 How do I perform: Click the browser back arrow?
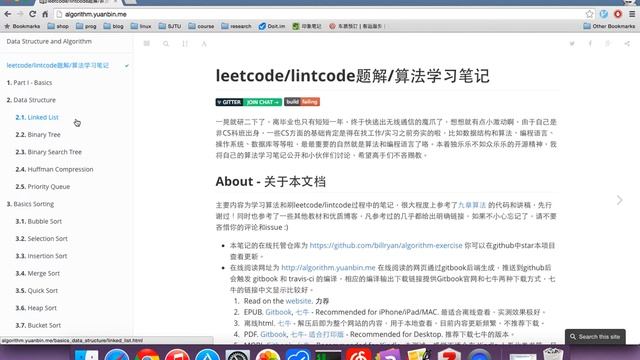tap(7, 14)
